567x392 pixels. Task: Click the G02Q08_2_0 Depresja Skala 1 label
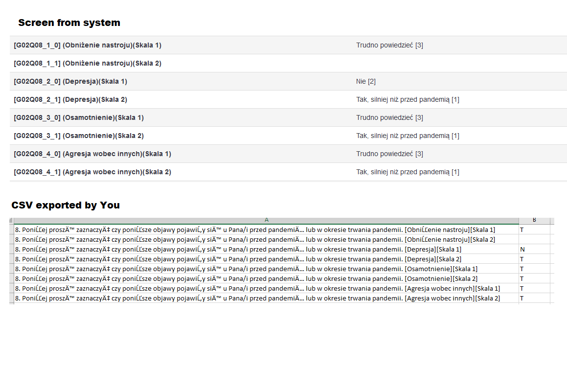click(70, 81)
